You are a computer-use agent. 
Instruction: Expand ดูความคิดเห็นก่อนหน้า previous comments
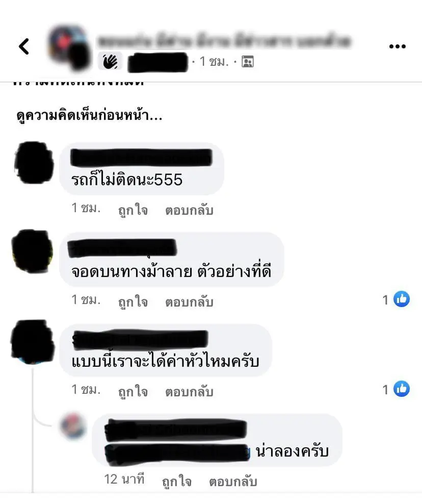coord(89,116)
